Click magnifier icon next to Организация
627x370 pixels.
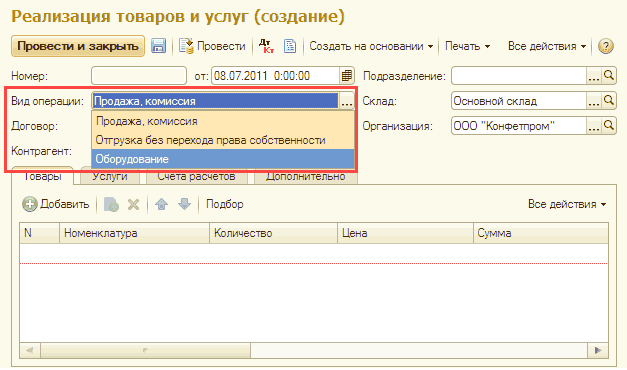click(x=609, y=126)
